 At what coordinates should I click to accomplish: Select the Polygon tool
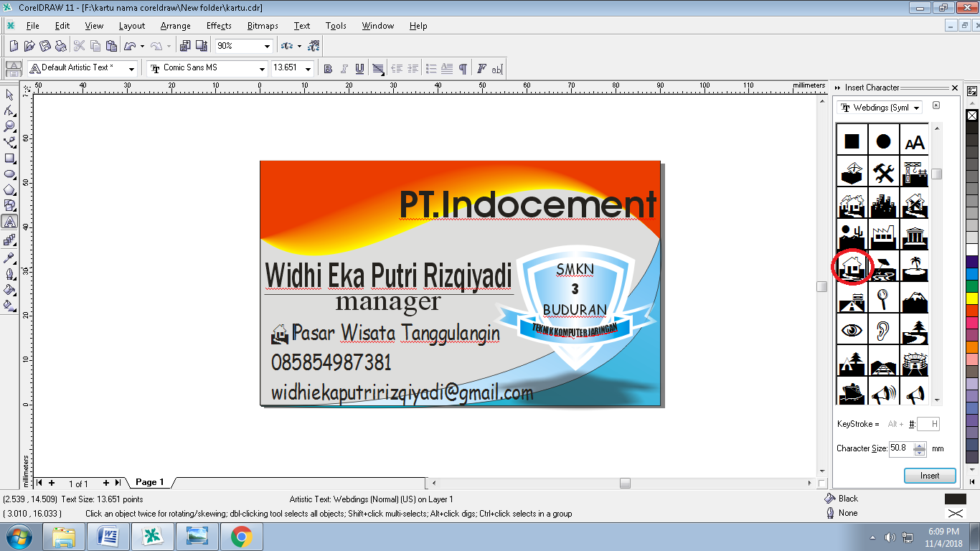click(10, 189)
